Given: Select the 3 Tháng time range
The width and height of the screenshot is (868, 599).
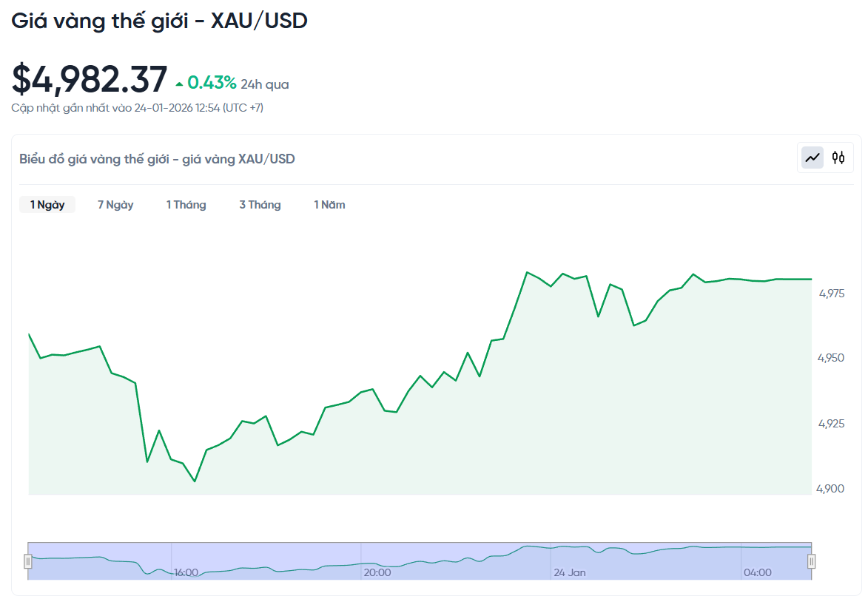Looking at the screenshot, I should [x=260, y=205].
